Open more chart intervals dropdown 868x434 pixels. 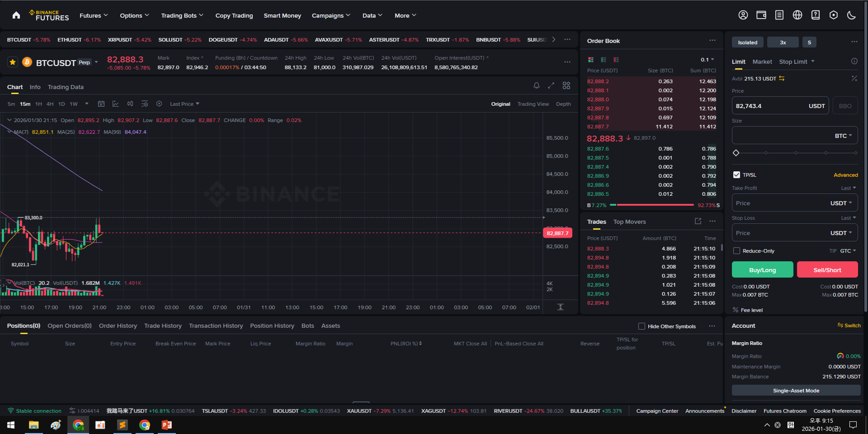tap(87, 104)
